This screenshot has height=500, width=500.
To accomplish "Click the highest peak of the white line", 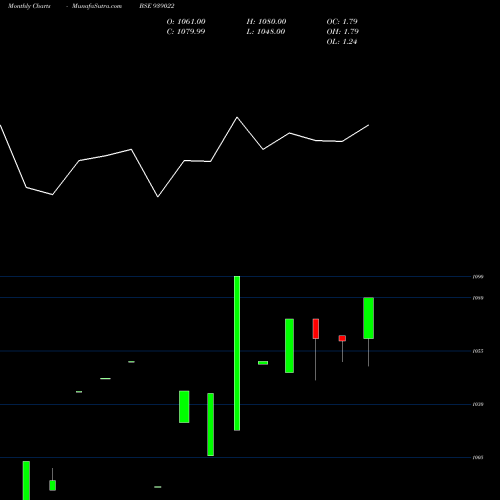I will point(237,117).
